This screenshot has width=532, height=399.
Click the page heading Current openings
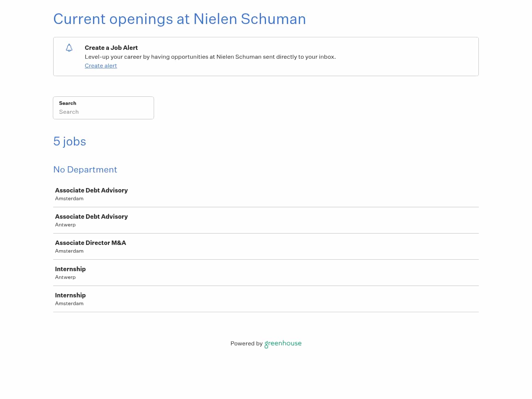point(180,19)
